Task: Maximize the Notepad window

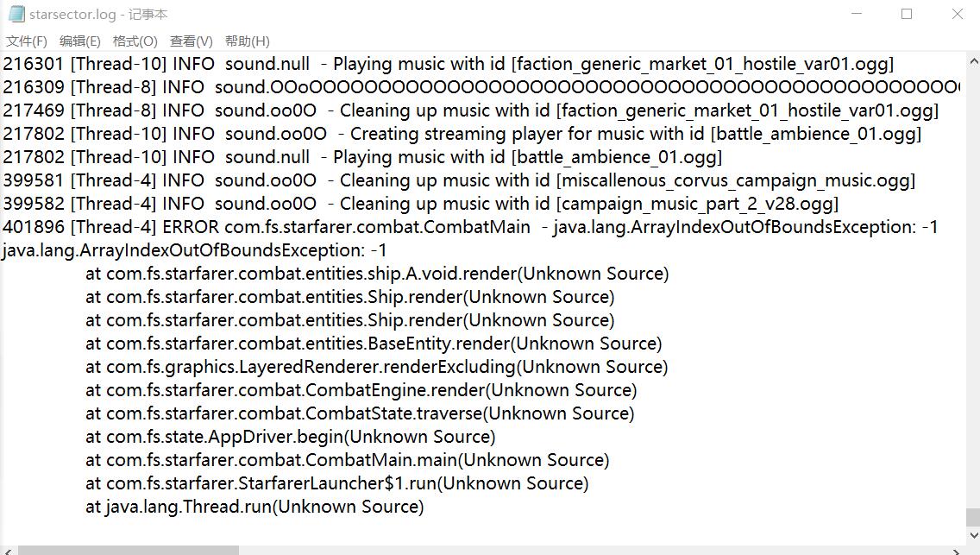Action: [907, 14]
